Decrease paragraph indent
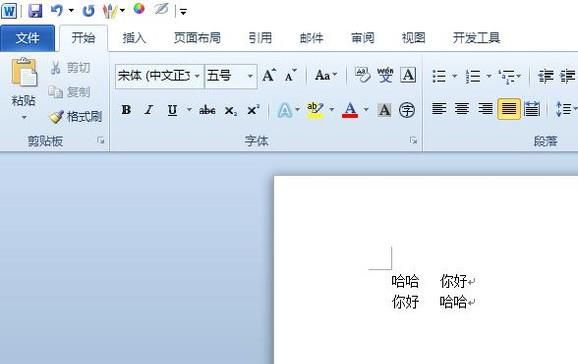Screen dimensions: 578x364 point(546,76)
